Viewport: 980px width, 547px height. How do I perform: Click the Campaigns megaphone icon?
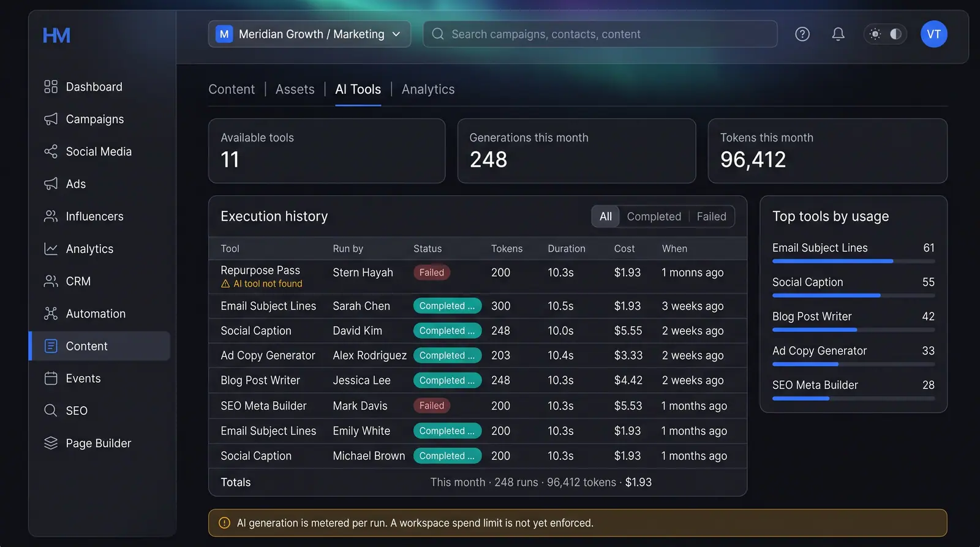[x=51, y=119]
